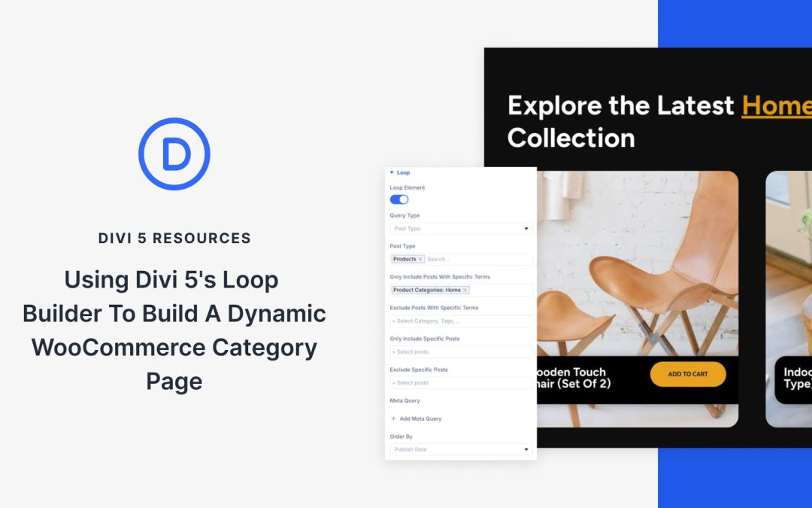Click the Query Type label
812x508 pixels.
pyautogui.click(x=405, y=216)
